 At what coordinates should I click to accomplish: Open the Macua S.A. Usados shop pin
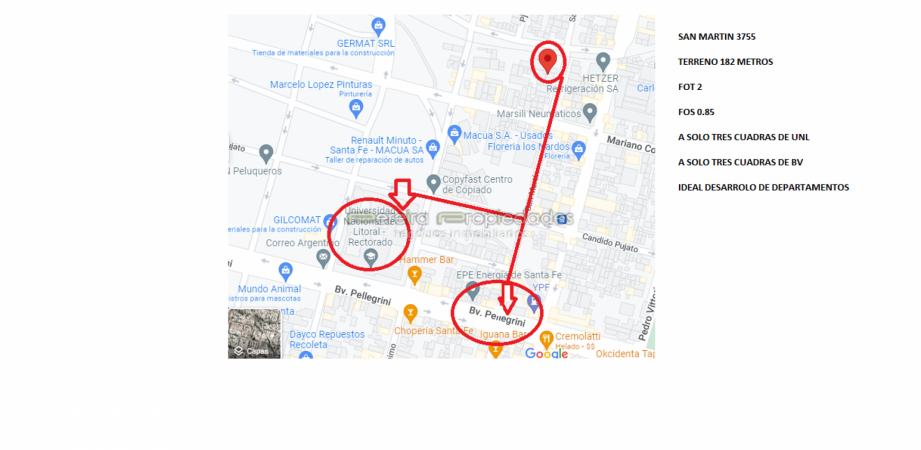pos(454,135)
